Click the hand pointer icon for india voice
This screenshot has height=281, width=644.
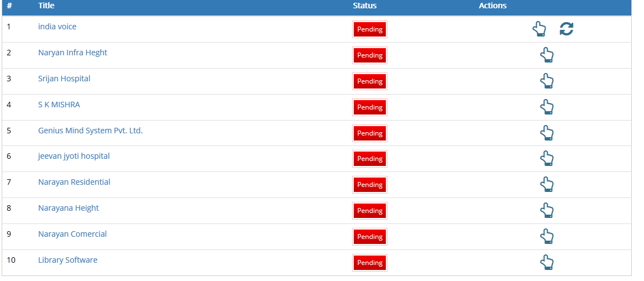pyautogui.click(x=539, y=29)
